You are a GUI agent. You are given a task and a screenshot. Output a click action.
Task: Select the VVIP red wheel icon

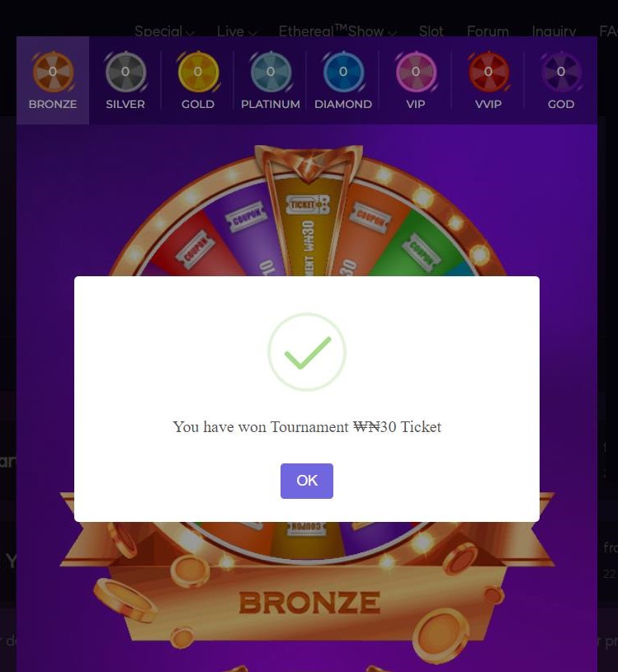(x=488, y=72)
